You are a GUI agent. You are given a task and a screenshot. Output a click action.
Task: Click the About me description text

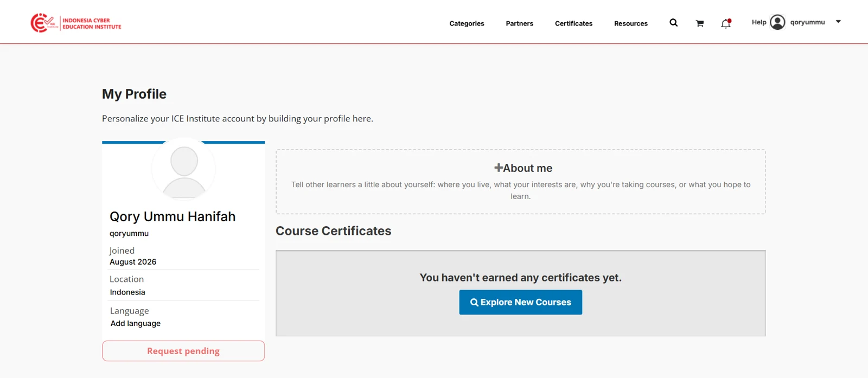point(521,190)
